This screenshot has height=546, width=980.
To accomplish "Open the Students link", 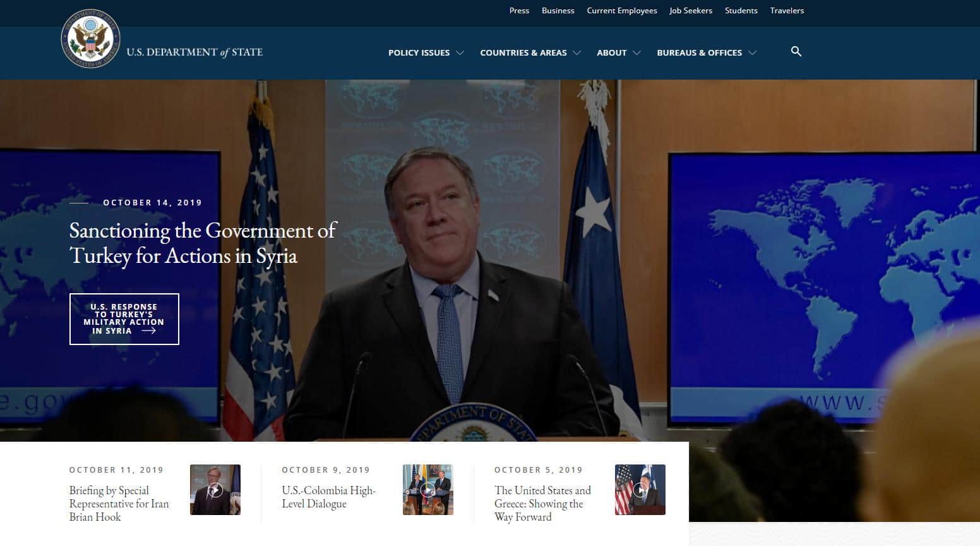I will (x=741, y=11).
